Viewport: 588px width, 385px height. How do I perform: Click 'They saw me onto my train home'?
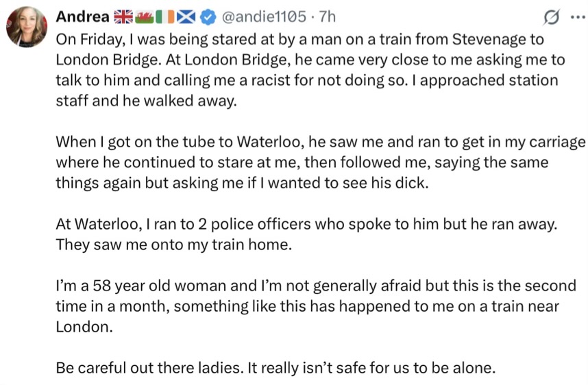tap(173, 245)
